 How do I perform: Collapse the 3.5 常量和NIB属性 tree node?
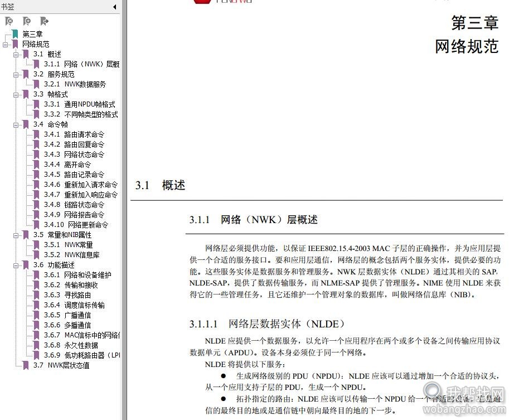click(16, 235)
